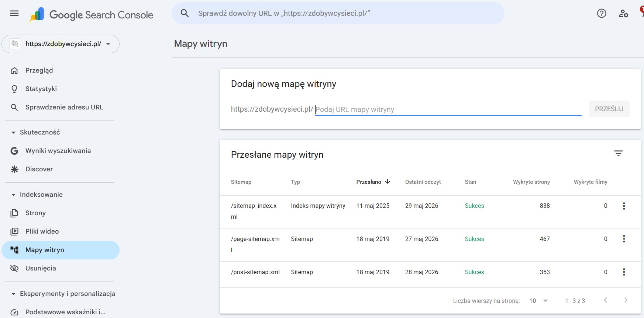This screenshot has width=644, height=318.
Task: Click the 29 maj 2026 last read date
Action: pos(421,206)
